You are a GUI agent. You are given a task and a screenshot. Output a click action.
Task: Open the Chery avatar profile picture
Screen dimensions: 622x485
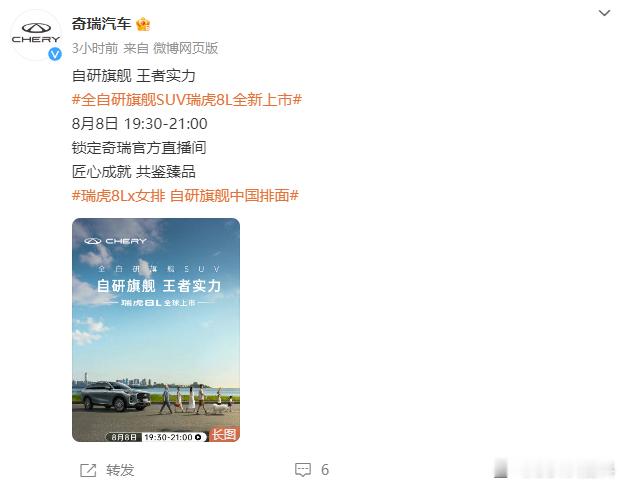click(36, 35)
